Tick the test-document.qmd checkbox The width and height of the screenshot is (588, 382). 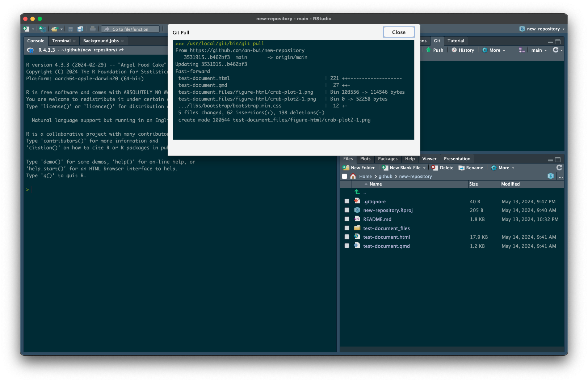[347, 246]
